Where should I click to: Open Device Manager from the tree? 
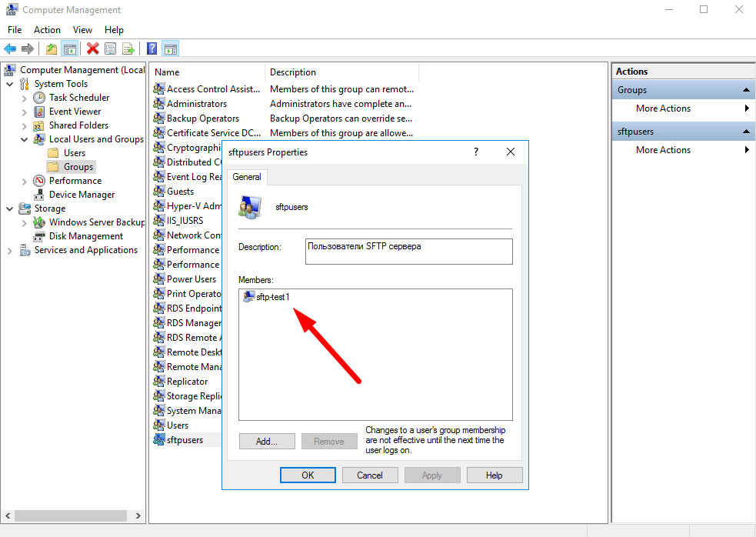82,195
